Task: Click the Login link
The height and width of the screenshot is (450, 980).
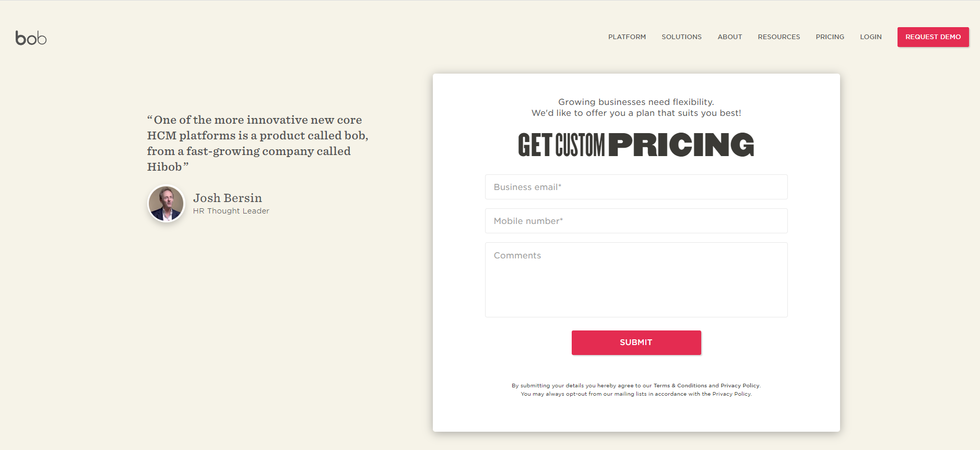Action: coord(870,37)
